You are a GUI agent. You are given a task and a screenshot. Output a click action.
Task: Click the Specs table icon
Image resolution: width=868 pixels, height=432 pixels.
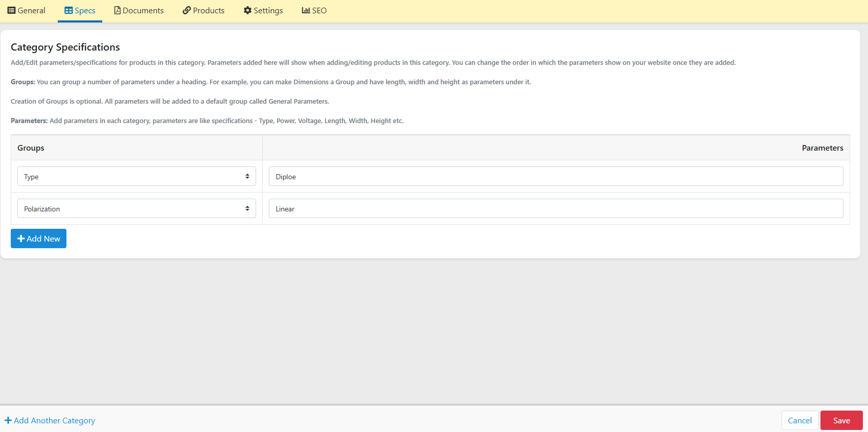[68, 10]
